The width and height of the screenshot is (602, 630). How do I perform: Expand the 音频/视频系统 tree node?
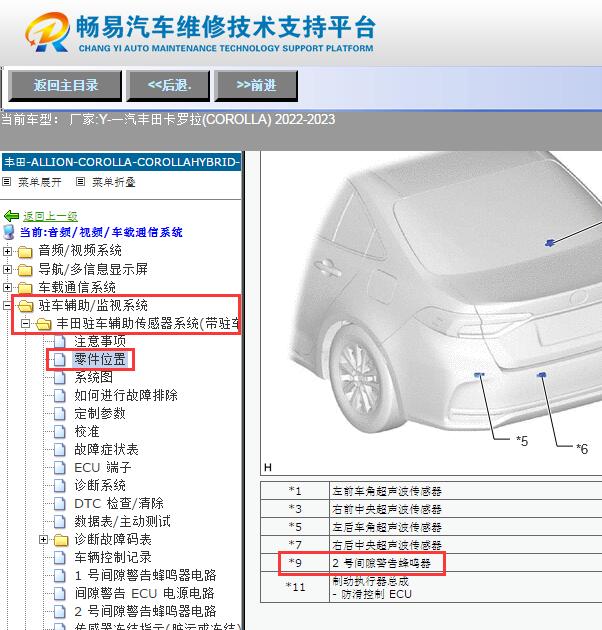point(7,252)
